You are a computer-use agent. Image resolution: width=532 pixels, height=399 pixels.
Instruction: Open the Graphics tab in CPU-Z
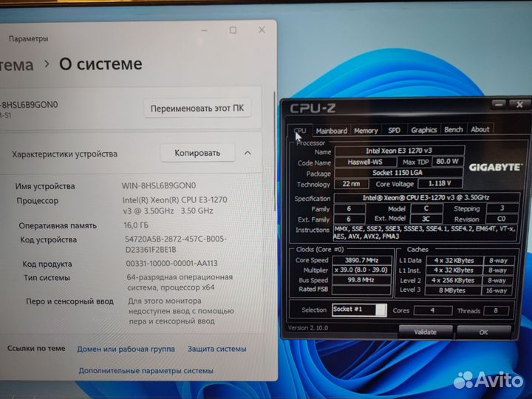point(424,129)
